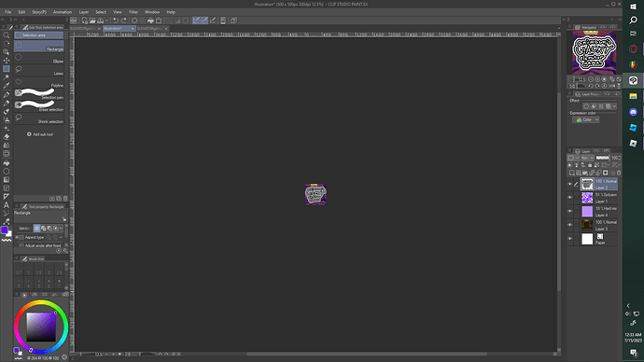The image size is (644, 362).
Task: Select the Eyedropper tool
Action: [x=7, y=86]
